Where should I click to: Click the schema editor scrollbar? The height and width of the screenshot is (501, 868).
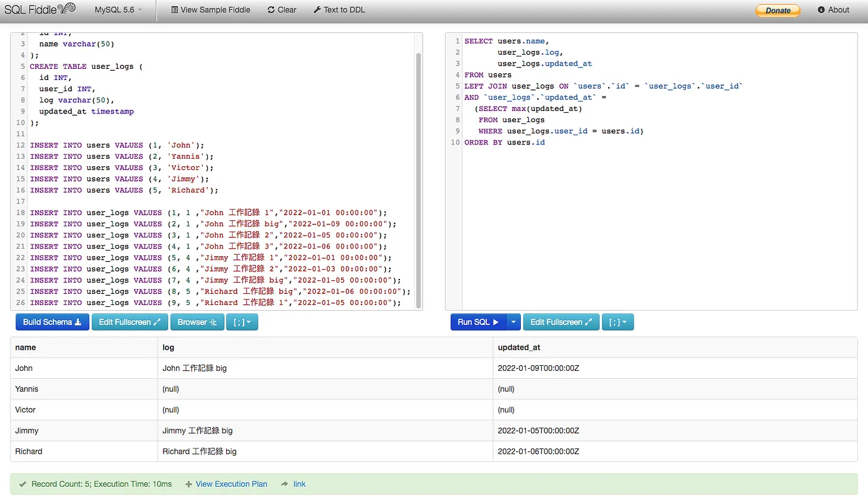[418, 180]
